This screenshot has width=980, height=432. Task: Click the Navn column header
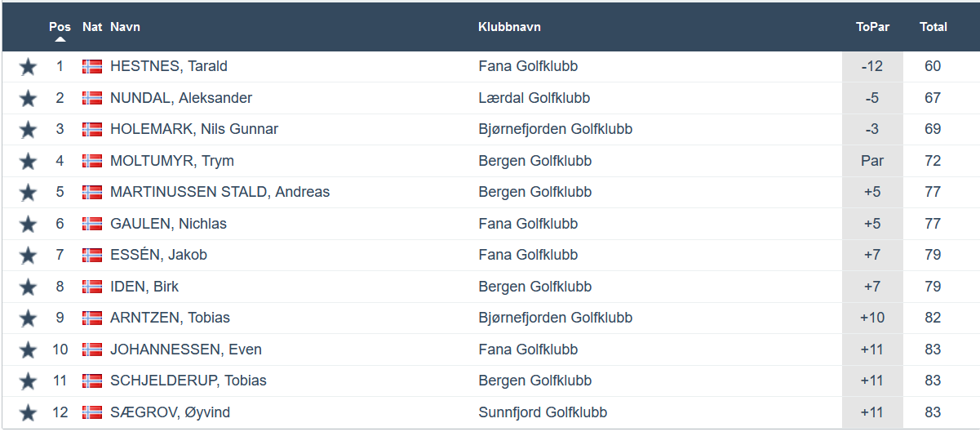[125, 27]
